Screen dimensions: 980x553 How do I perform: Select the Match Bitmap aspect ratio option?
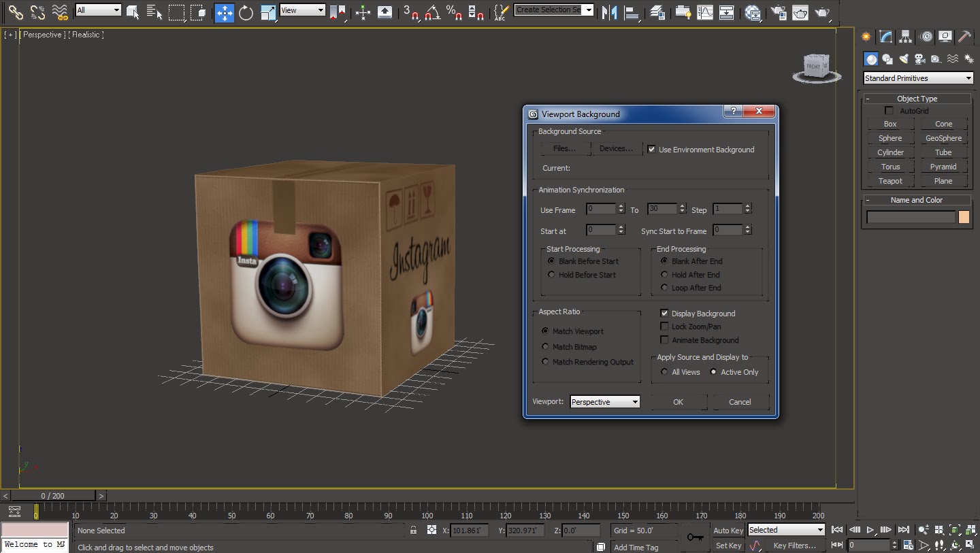(x=545, y=347)
